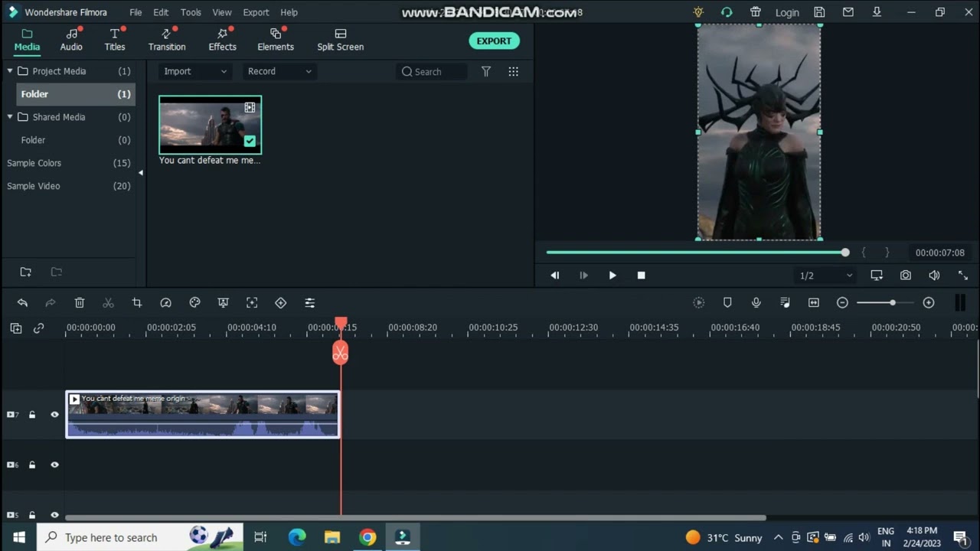
Task: Open the Record dropdown
Action: [279, 71]
